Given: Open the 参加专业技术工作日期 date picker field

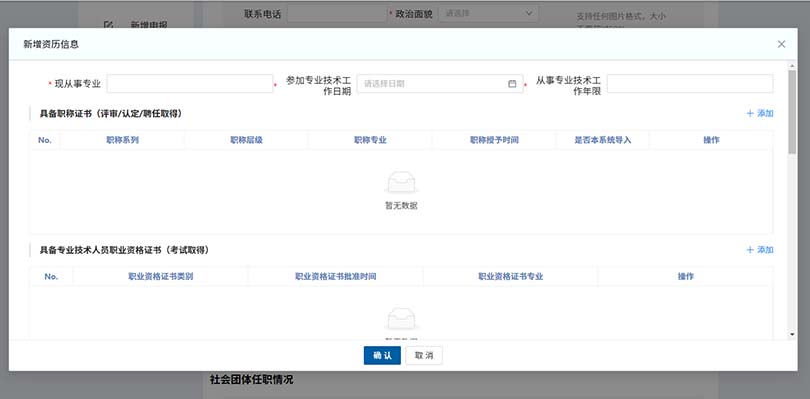Looking at the screenshot, I should pyautogui.click(x=440, y=84).
